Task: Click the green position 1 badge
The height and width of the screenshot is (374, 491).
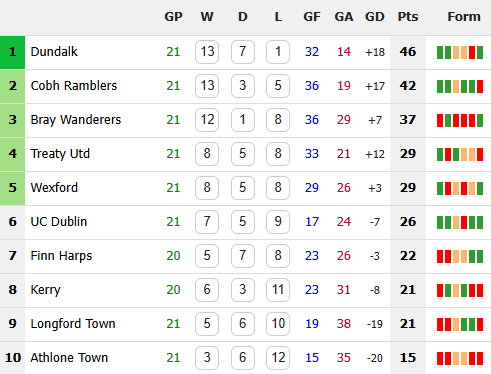Action: (12, 52)
